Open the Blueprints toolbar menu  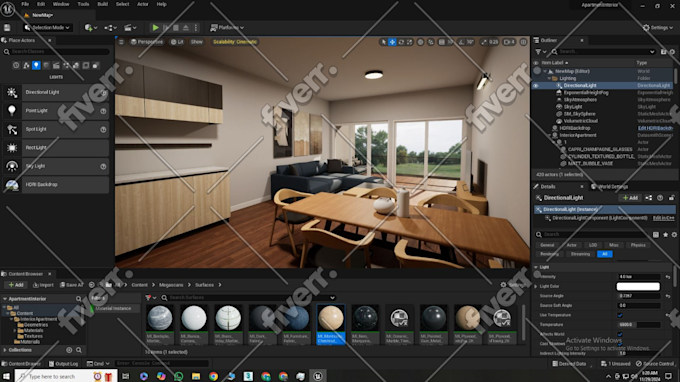click(110, 28)
